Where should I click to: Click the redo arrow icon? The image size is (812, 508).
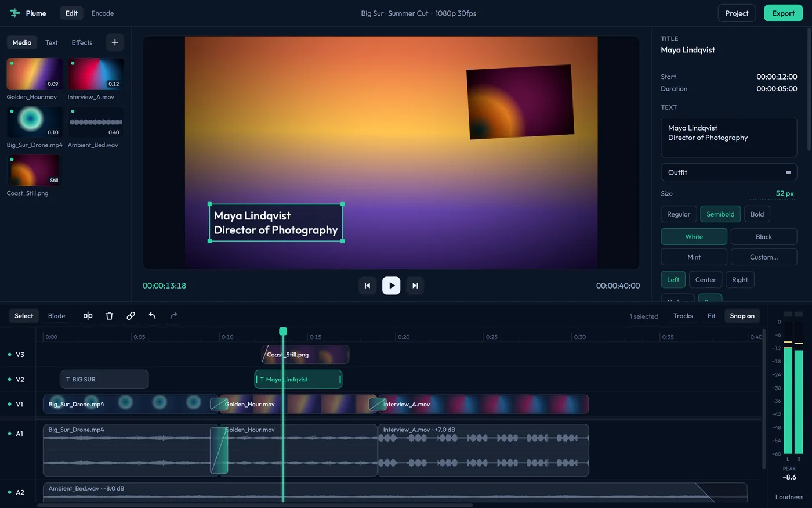(173, 316)
